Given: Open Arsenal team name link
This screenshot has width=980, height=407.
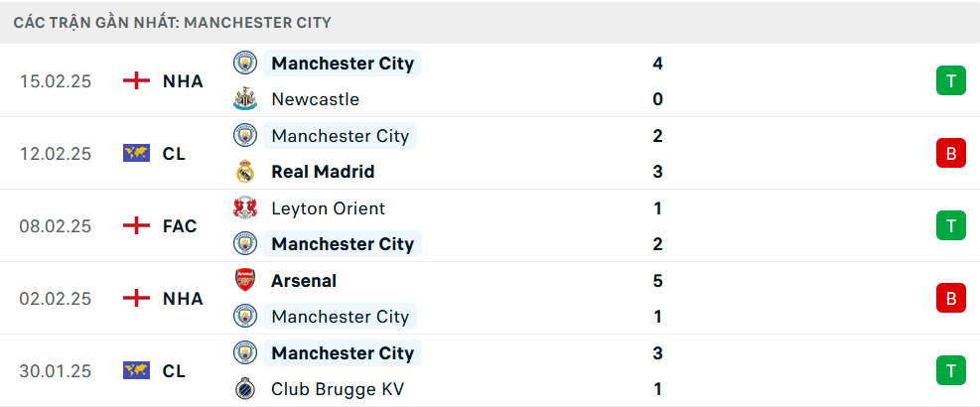Looking at the screenshot, I should click(304, 281).
